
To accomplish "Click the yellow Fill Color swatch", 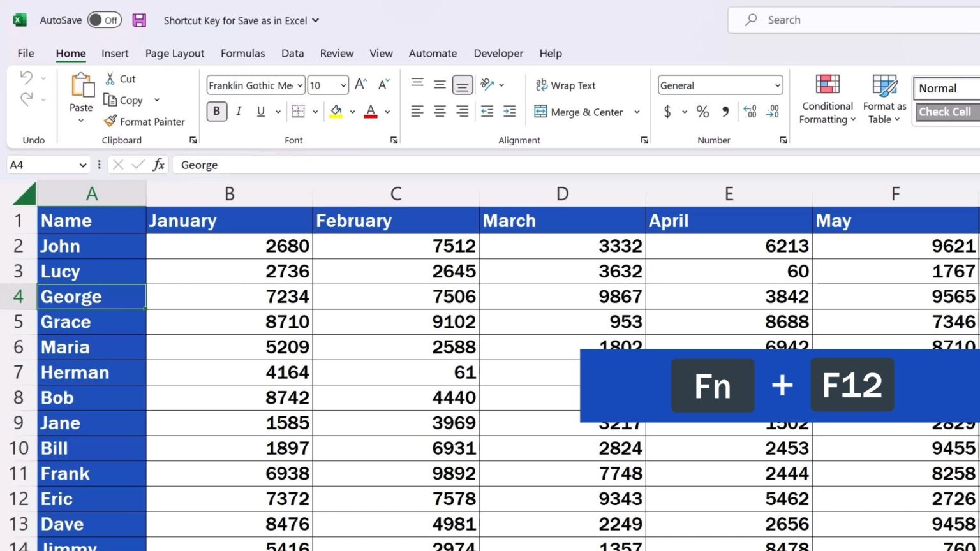I will tap(336, 112).
